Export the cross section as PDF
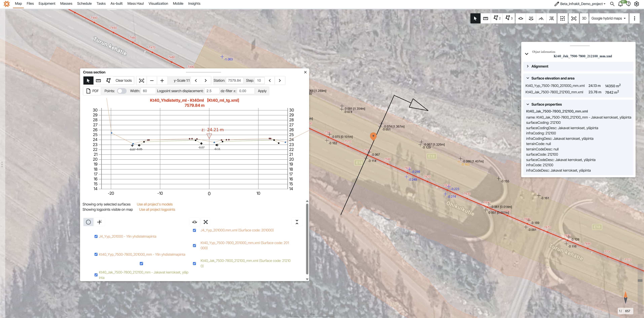The height and width of the screenshot is (318, 644). click(92, 91)
